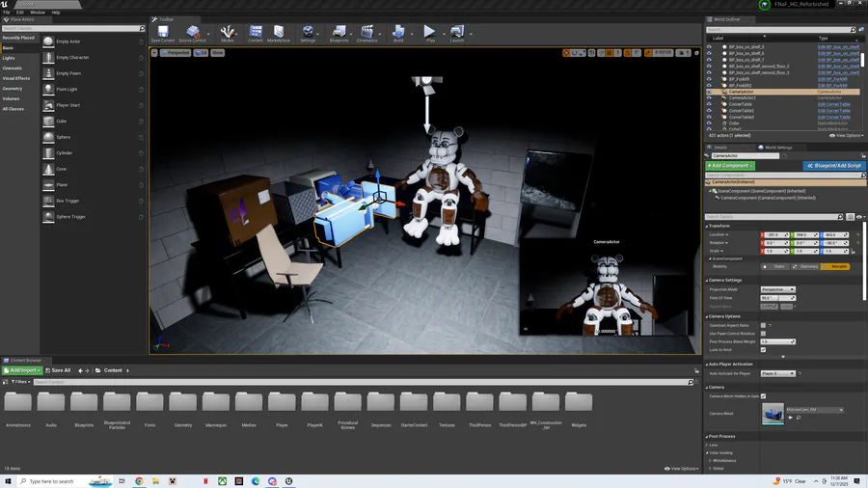Toggle visibility of BP_Forklift in the outliner

coord(709,79)
